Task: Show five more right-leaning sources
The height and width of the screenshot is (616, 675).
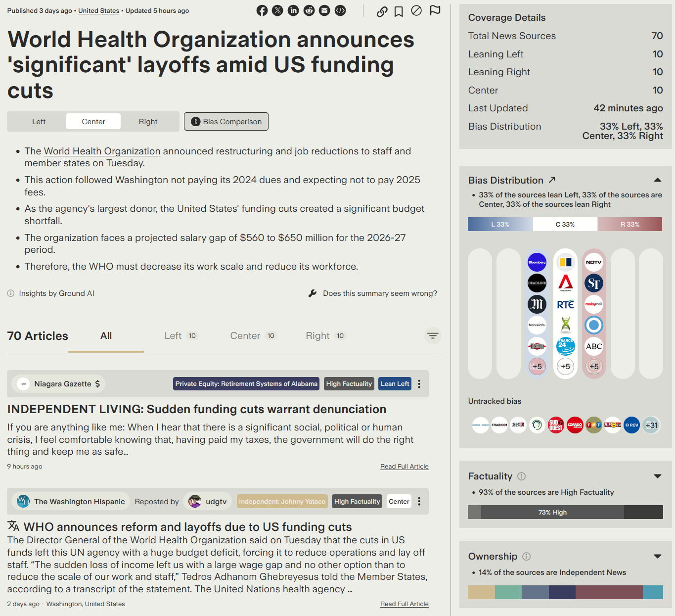Action: pyautogui.click(x=594, y=367)
